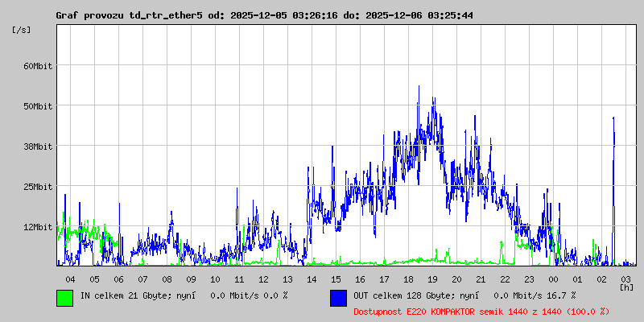This screenshot has width=644, height=322.
Task: Click the blue OUT legend color swatch
Action: 338,298
